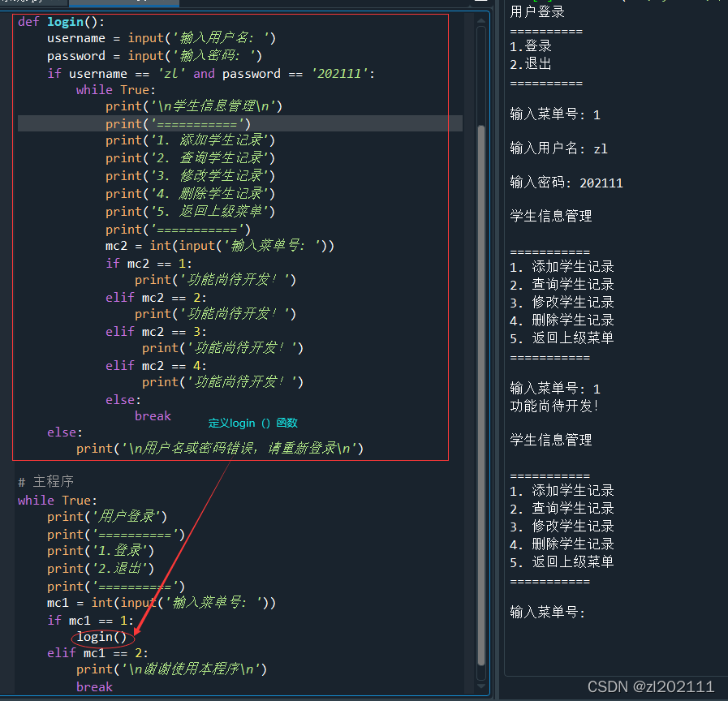Click the 'def login():' line
Viewport: 728px width, 701px height.
[x=61, y=21]
